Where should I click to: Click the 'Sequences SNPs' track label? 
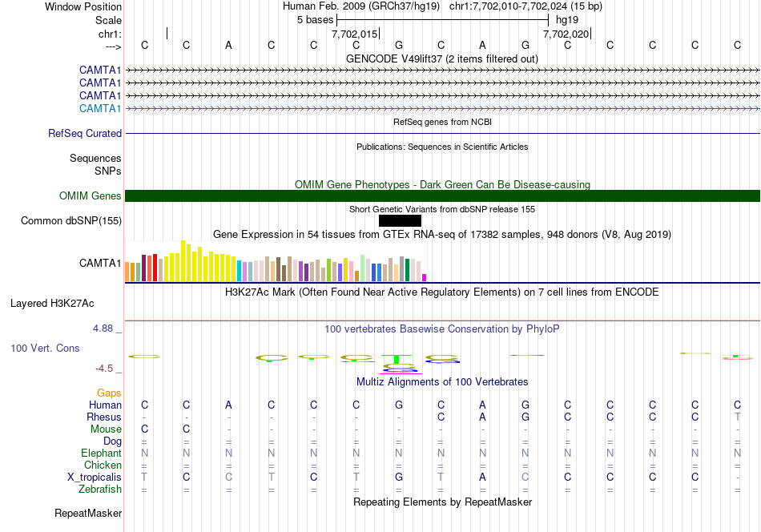point(95,164)
